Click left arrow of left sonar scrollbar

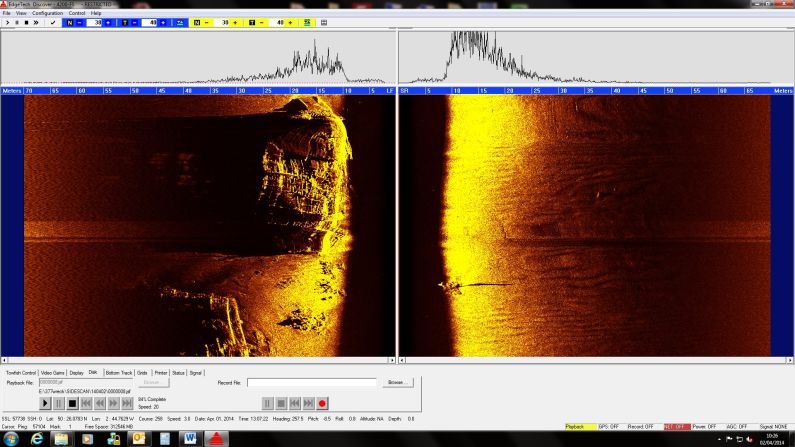click(x=4, y=360)
